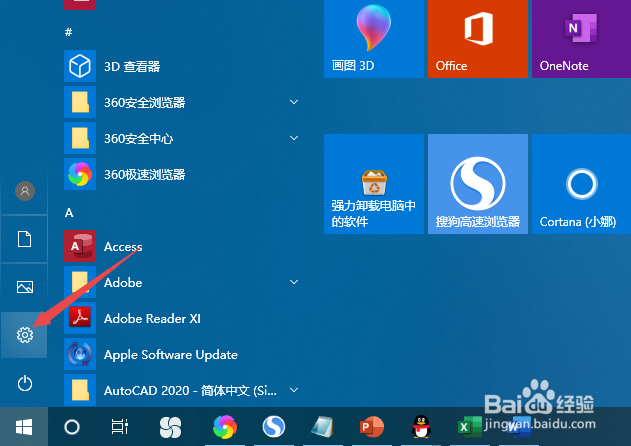
Task: Expand 360安全浏览器 folder chevron
Action: tap(294, 102)
